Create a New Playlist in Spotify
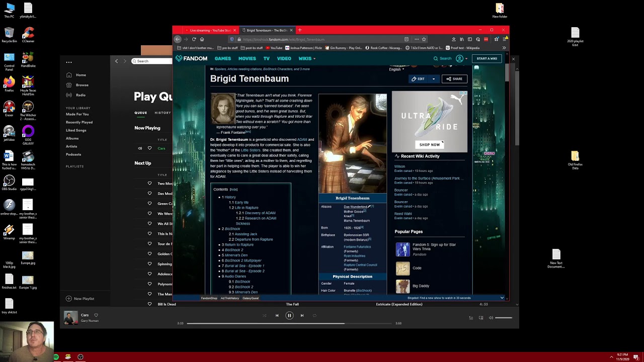Image resolution: width=644 pixels, height=362 pixels. click(80, 299)
